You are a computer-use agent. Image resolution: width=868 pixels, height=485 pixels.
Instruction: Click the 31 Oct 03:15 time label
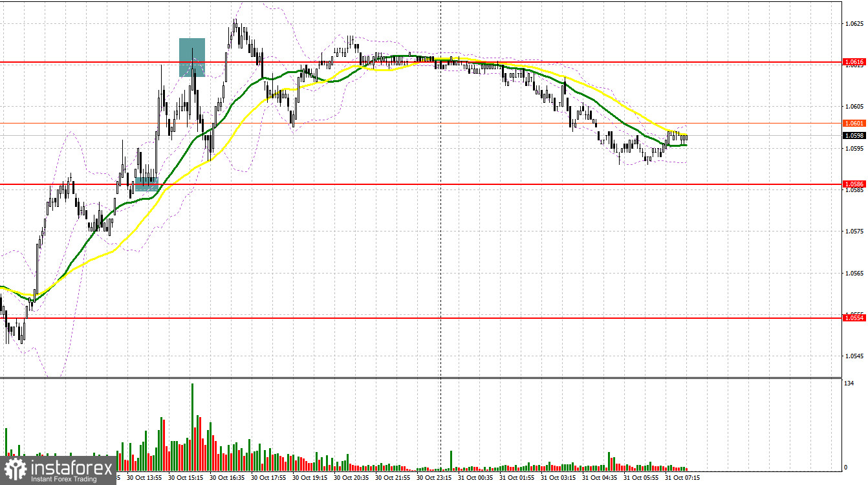[559, 478]
